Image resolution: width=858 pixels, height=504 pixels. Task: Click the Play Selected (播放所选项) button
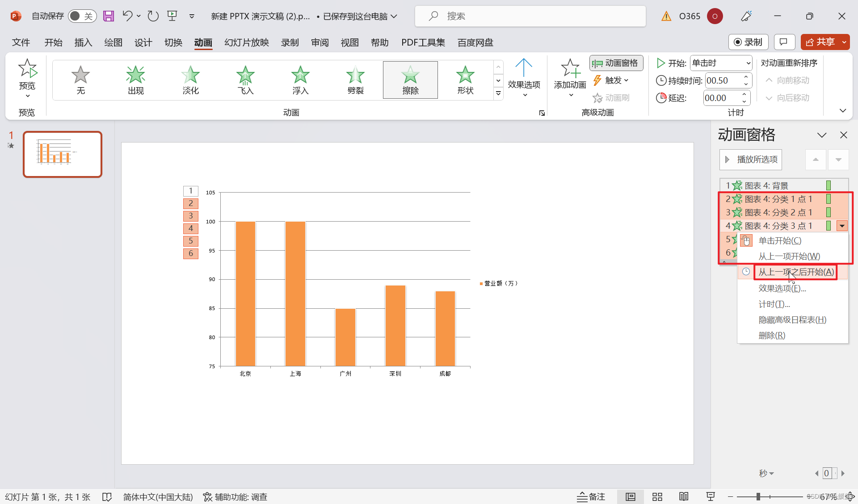point(751,160)
